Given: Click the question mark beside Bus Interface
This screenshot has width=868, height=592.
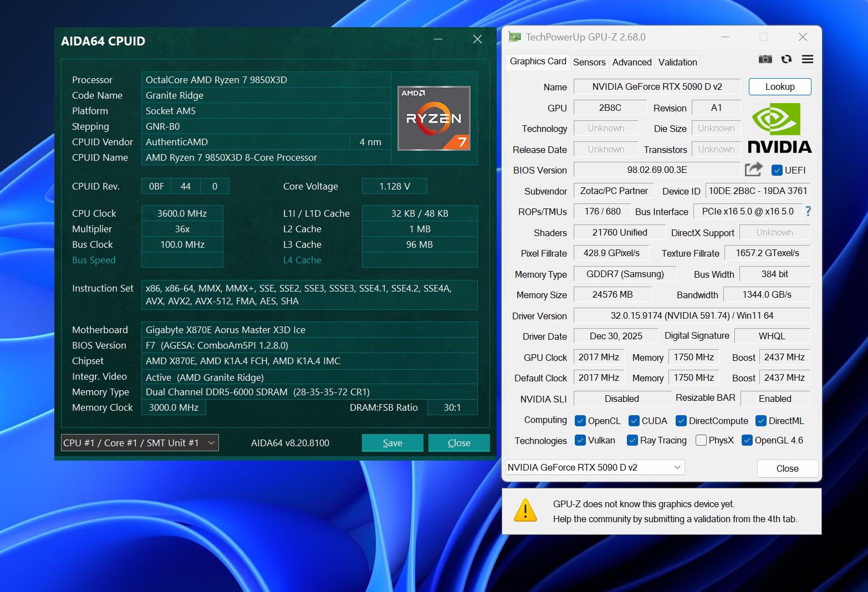Looking at the screenshot, I should pos(808,211).
